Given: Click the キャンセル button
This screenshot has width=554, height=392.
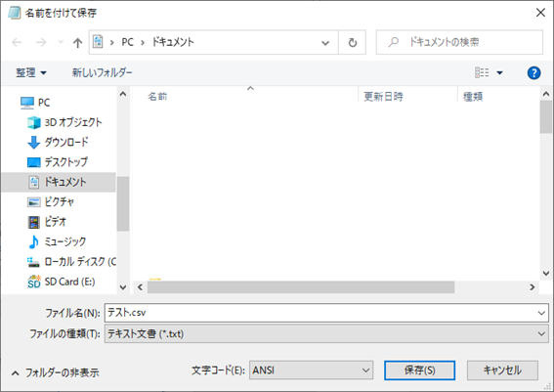Looking at the screenshot, I should pos(502,370).
